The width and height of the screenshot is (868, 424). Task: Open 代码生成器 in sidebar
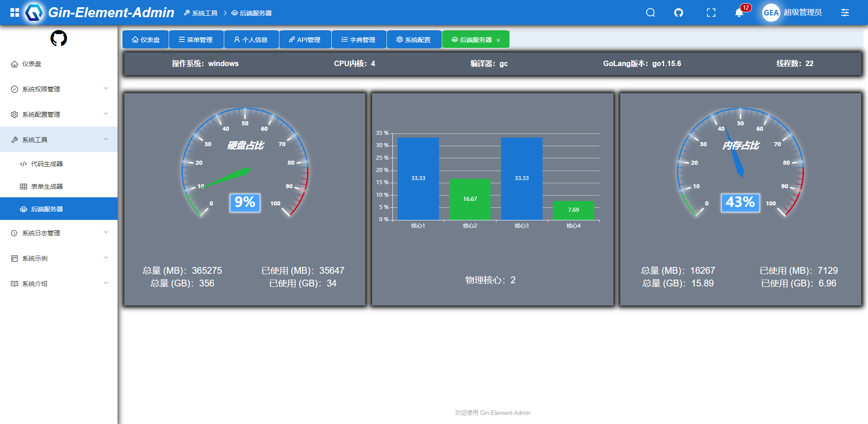pyautogui.click(x=47, y=164)
